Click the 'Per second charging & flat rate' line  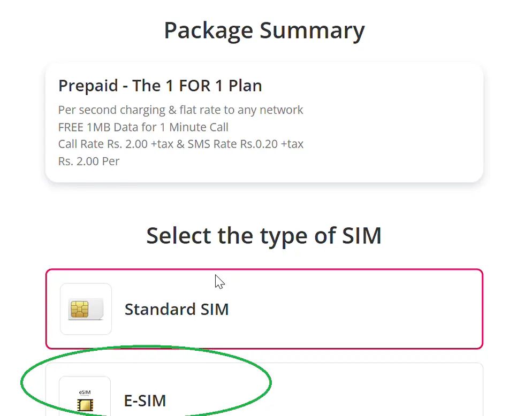click(180, 110)
